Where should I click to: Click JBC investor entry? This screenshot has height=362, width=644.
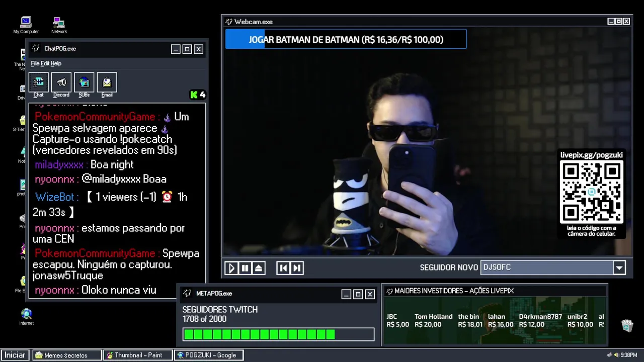[x=397, y=321]
